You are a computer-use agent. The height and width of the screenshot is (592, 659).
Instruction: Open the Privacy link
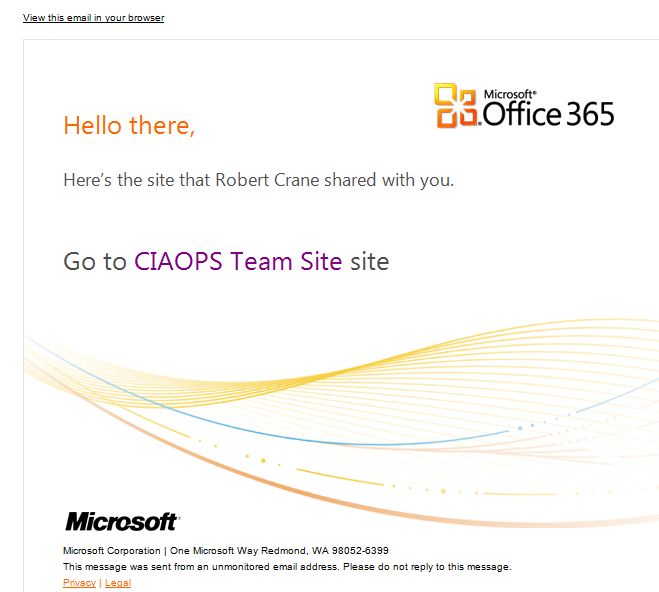pyautogui.click(x=79, y=583)
